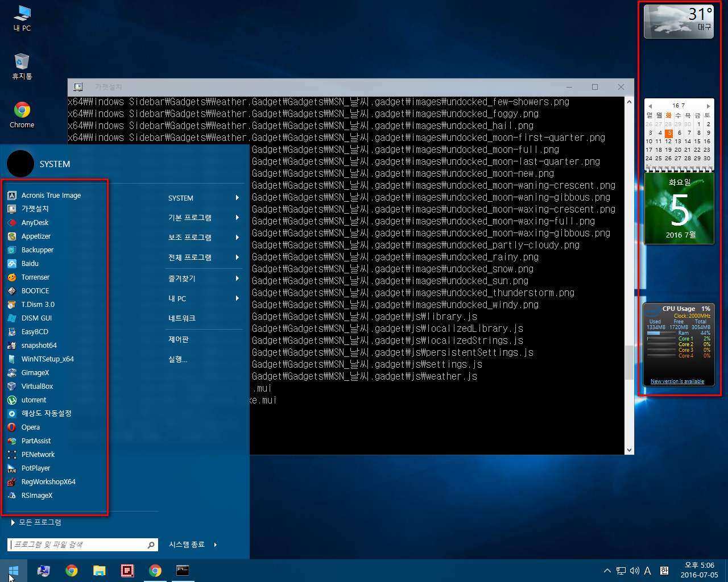Click the SYSTEM user name header
This screenshot has width=728, height=582.
(55, 164)
